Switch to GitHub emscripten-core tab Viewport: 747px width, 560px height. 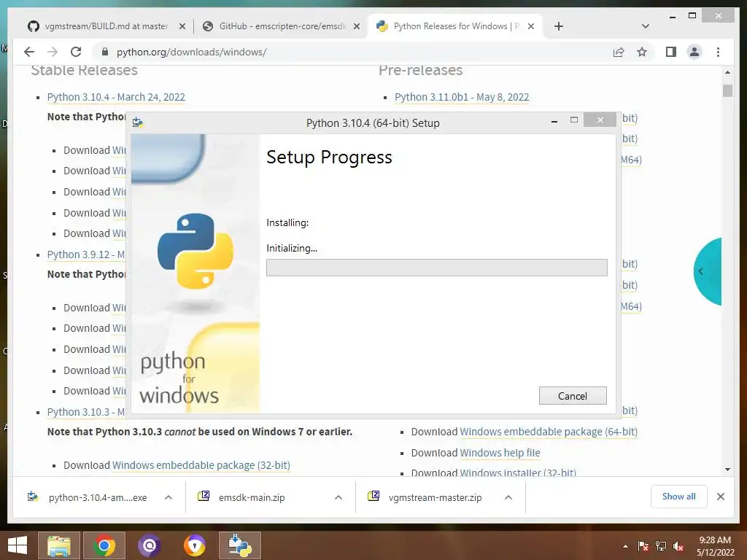point(282,26)
